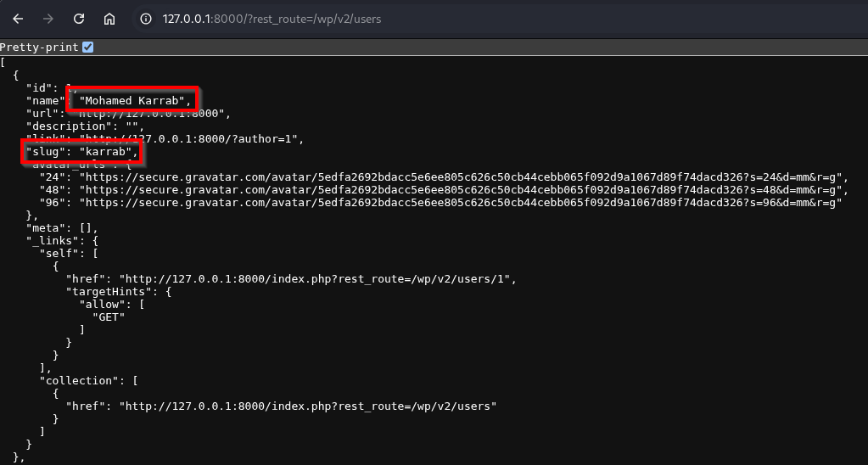Click the collection href users URL
The height and width of the screenshot is (465, 868).
click(x=307, y=406)
